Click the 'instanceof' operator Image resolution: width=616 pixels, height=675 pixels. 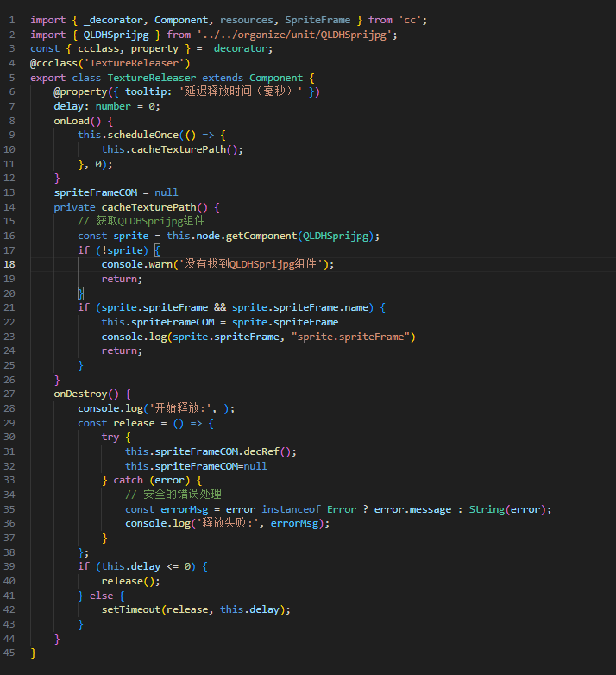pyautogui.click(x=291, y=509)
